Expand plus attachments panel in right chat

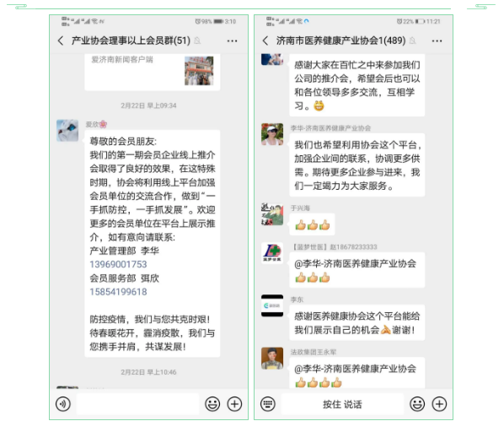(x=439, y=403)
